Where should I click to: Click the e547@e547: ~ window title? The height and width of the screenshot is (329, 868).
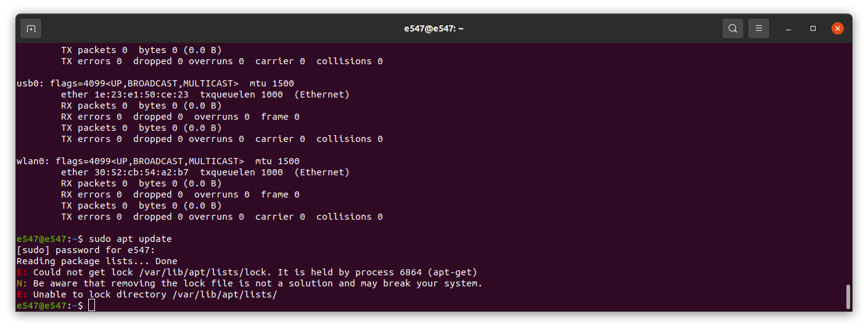[434, 28]
